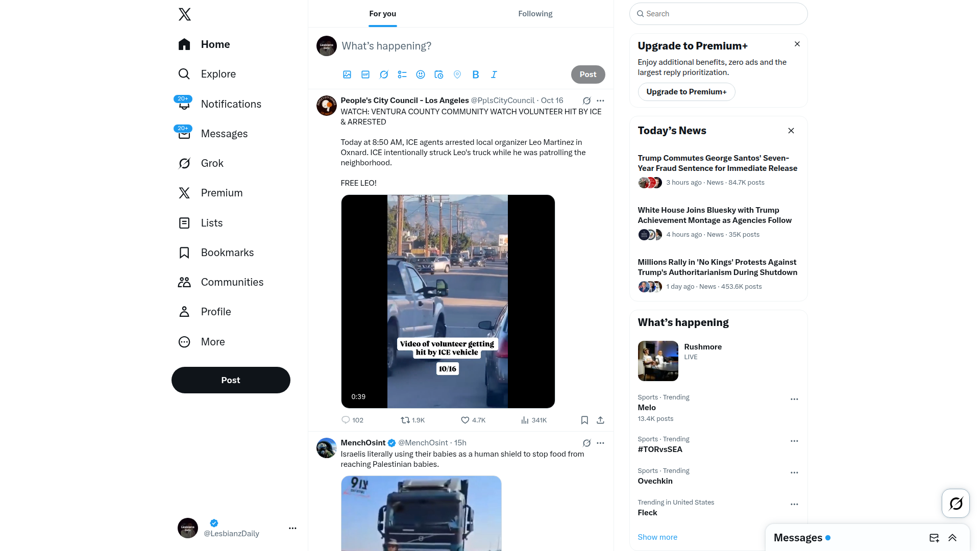Play the ICE vehicle video
This screenshot has height=551, width=980.
pos(448,302)
